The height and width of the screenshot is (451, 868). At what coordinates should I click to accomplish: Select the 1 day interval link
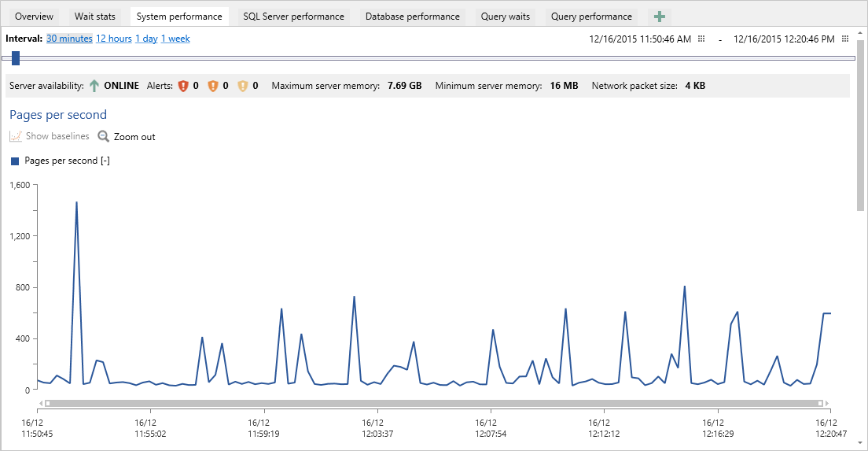146,39
